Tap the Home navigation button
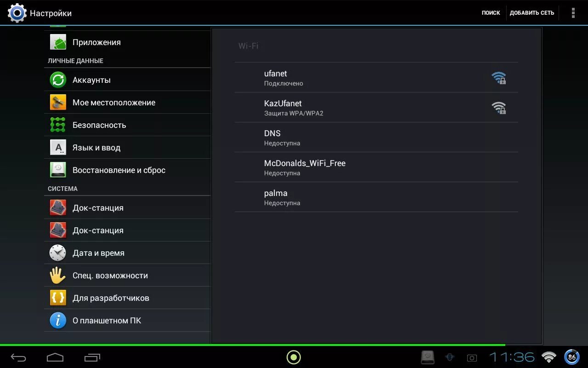588x368 pixels. 55,357
